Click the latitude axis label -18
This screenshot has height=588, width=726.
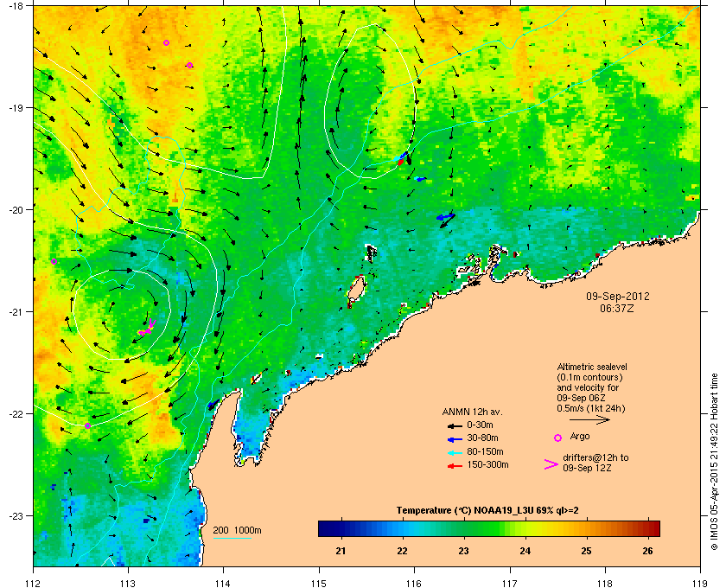(16, 5)
